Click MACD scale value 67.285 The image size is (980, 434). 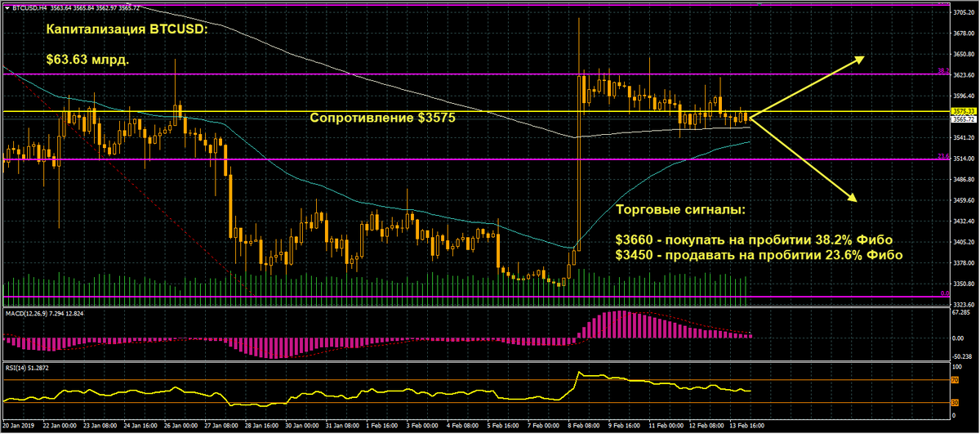coord(962,313)
